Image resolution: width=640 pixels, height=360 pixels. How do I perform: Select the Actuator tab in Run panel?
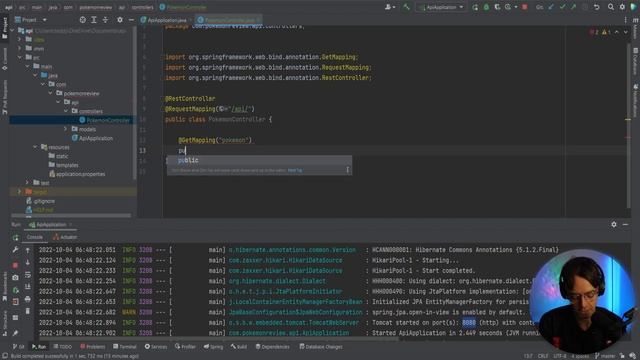coord(65,237)
